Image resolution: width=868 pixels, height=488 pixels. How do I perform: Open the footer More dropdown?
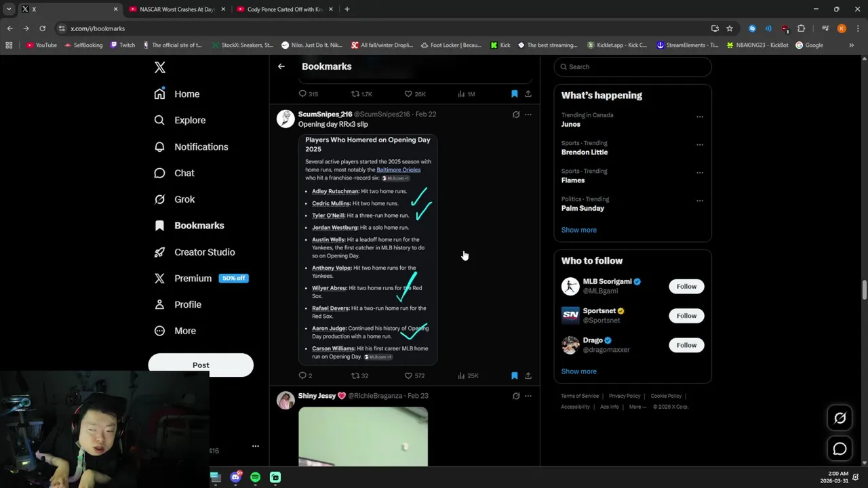click(x=637, y=407)
